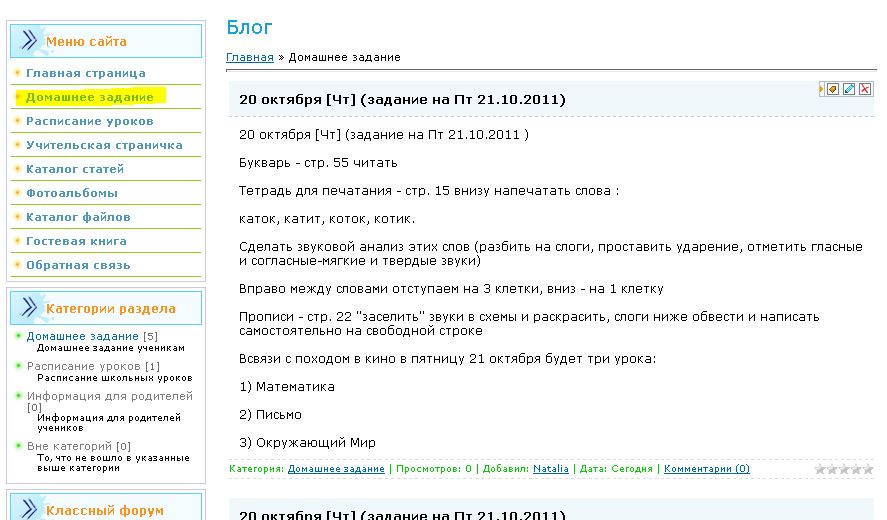
Task: Click the Блог page heading
Action: [x=249, y=27]
